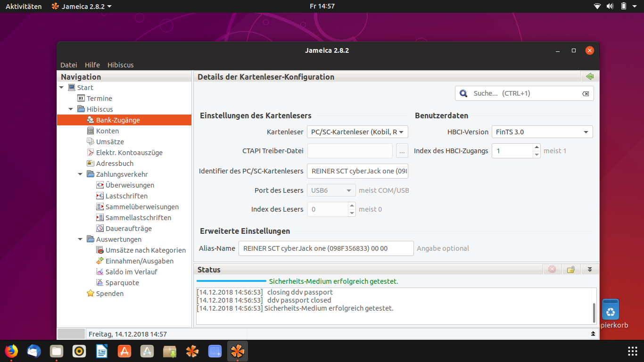
Task: Open the HBCI-Version dropdown
Action: click(542, 132)
